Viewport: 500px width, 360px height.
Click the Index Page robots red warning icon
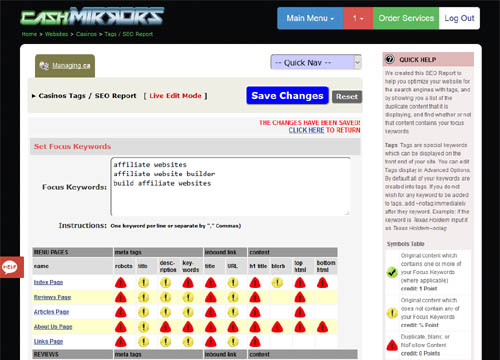point(121,283)
